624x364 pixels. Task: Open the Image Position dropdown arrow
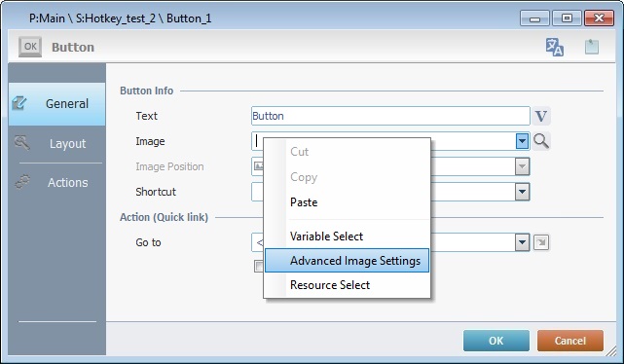[522, 166]
